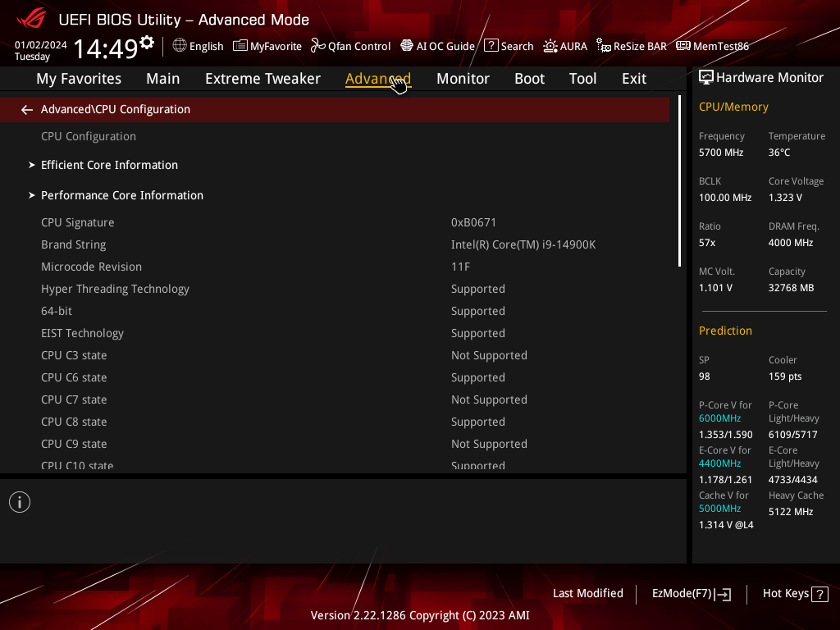Viewport: 840px width, 630px height.
Task: Click the CPU Configuration heading
Action: [89, 136]
